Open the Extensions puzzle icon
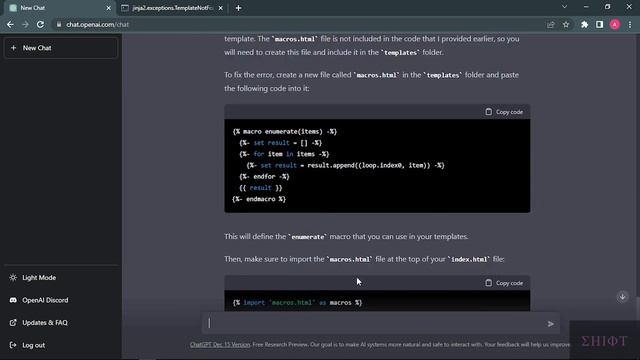The height and width of the screenshot is (360, 640). click(584, 24)
